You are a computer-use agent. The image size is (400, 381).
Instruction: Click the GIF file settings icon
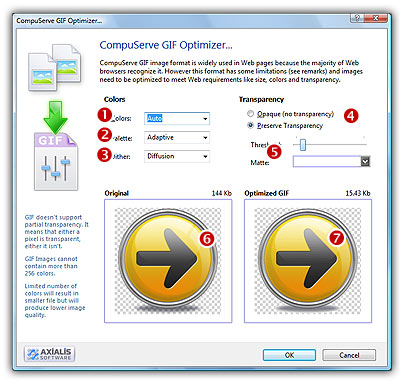click(x=56, y=162)
